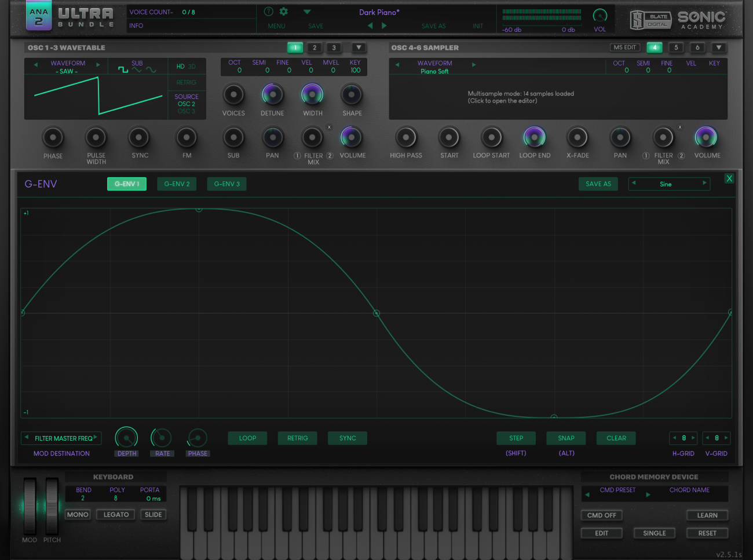Increase H-GRID value arrow
The image size is (753, 560).
tap(693, 438)
